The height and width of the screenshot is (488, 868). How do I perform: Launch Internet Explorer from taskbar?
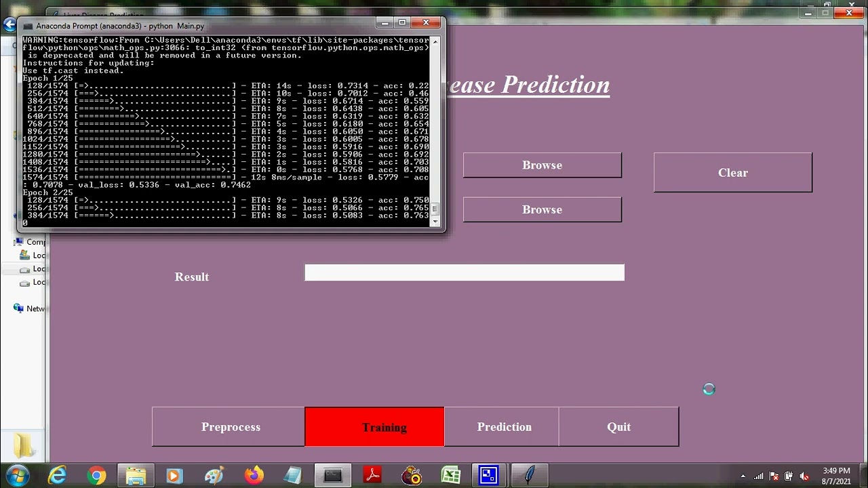[58, 476]
